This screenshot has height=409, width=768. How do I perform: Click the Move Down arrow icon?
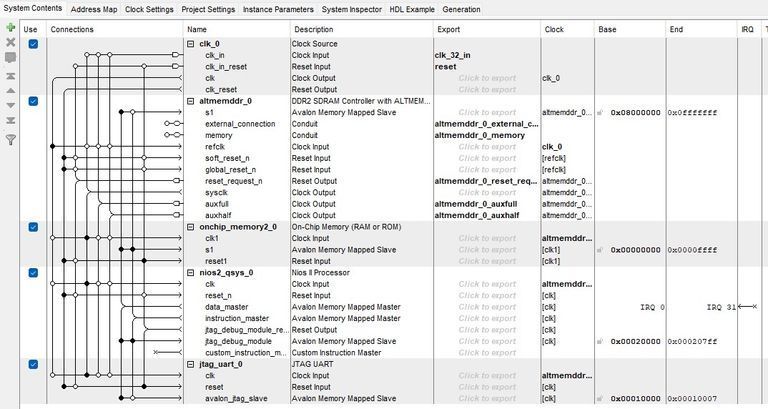[10, 105]
